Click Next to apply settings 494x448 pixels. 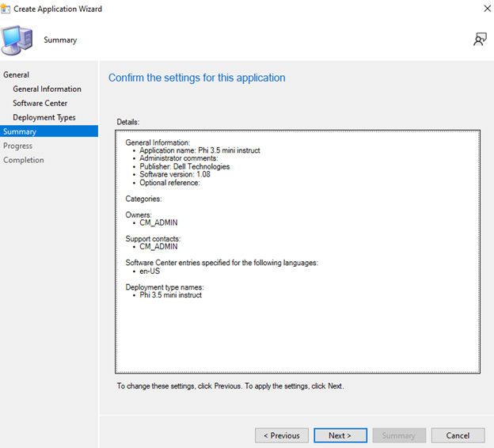(340, 435)
